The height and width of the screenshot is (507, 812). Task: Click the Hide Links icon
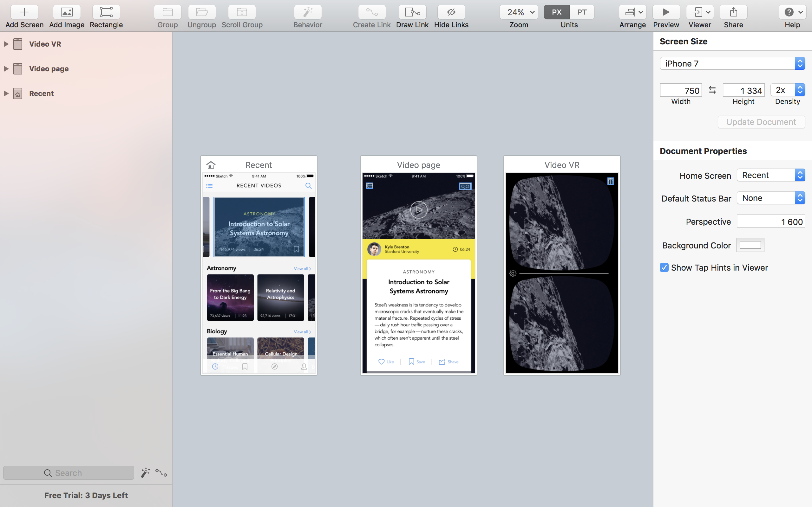pyautogui.click(x=451, y=12)
